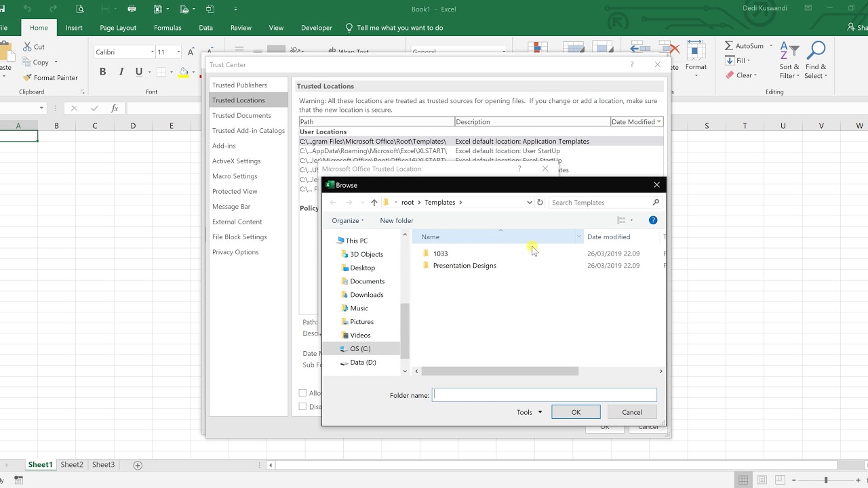
Task: Click the Copy icon in Clipboard group
Action: [x=27, y=62]
